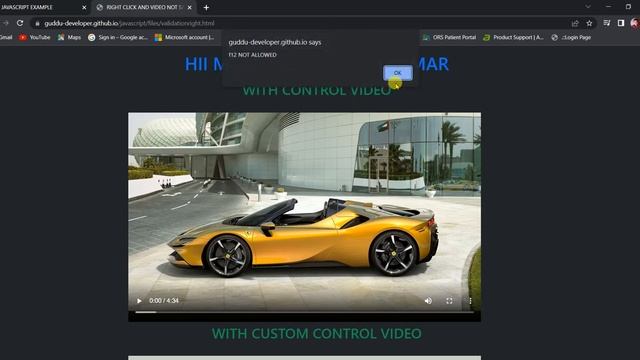Screen dimensions: 640x360
Task: Click the 0:00 / 4:34 time display
Action: point(164,301)
